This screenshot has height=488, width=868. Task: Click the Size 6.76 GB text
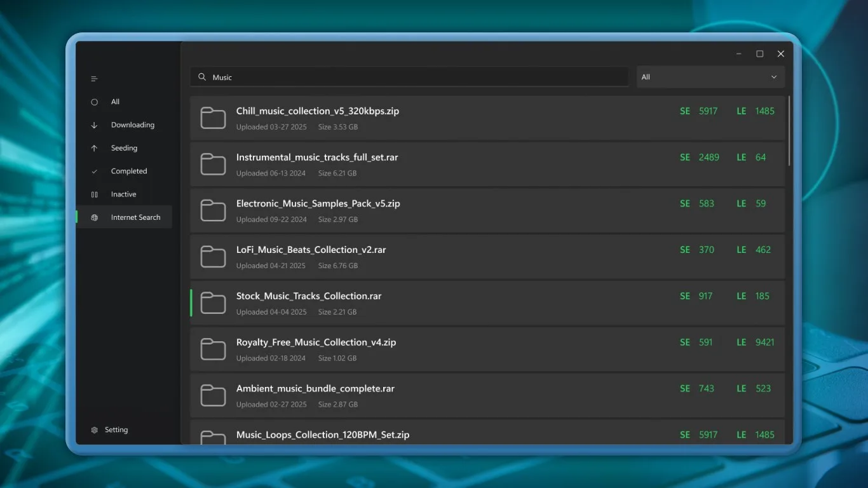(x=338, y=266)
